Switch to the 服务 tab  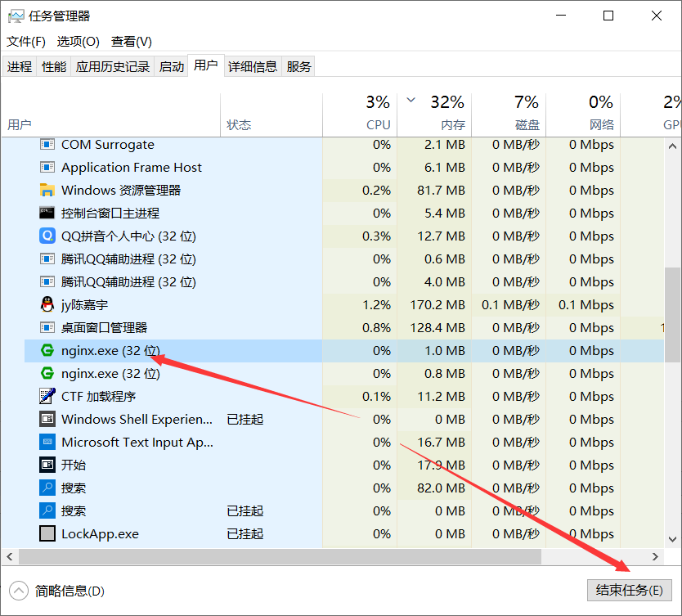[x=298, y=66]
